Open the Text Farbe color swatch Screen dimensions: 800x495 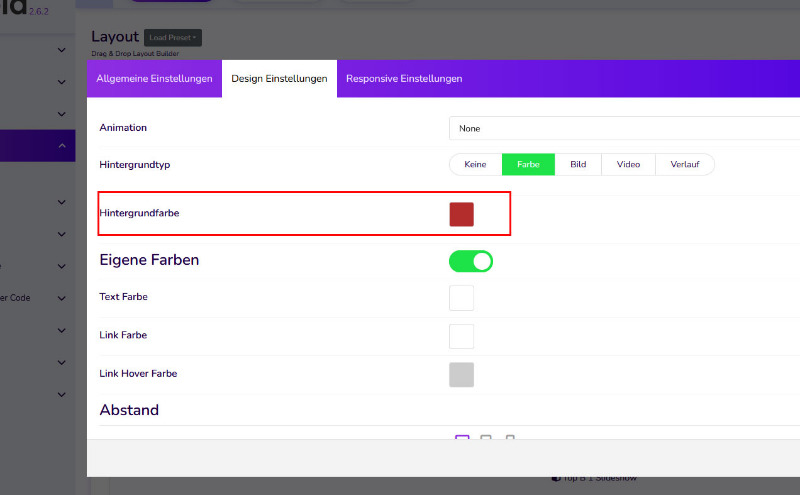point(461,298)
